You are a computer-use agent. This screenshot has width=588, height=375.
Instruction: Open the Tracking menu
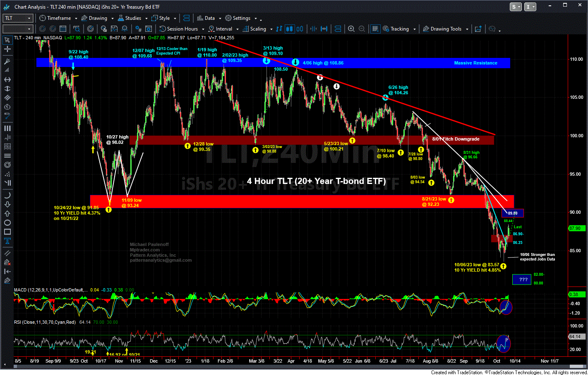[x=398, y=29]
